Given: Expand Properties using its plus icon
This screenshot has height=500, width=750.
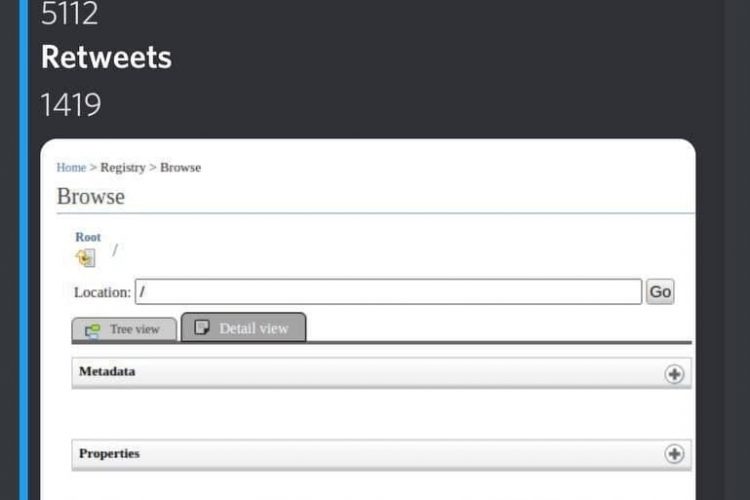Looking at the screenshot, I should click(x=674, y=454).
